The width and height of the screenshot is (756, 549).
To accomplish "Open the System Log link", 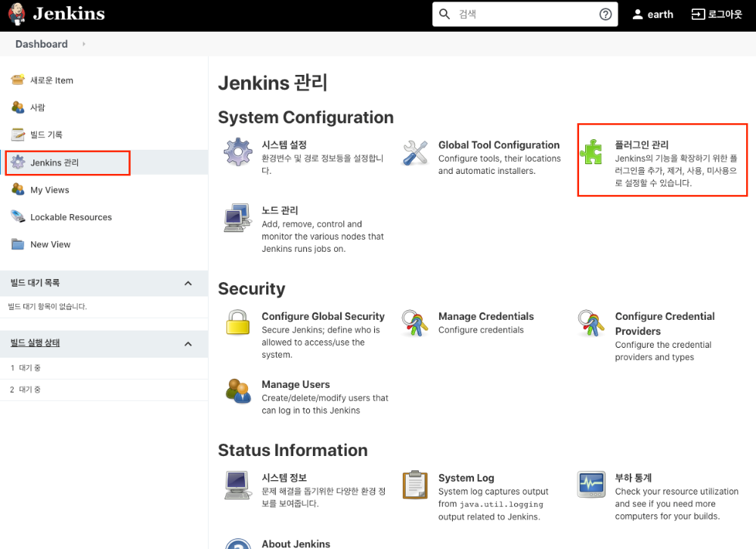I will [466, 478].
